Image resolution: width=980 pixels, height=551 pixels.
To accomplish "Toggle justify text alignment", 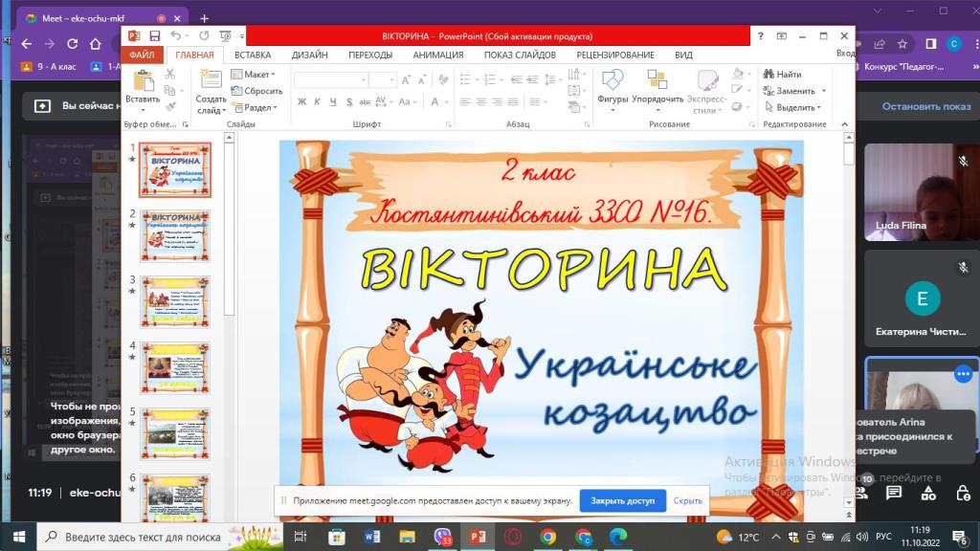I will click(x=513, y=101).
